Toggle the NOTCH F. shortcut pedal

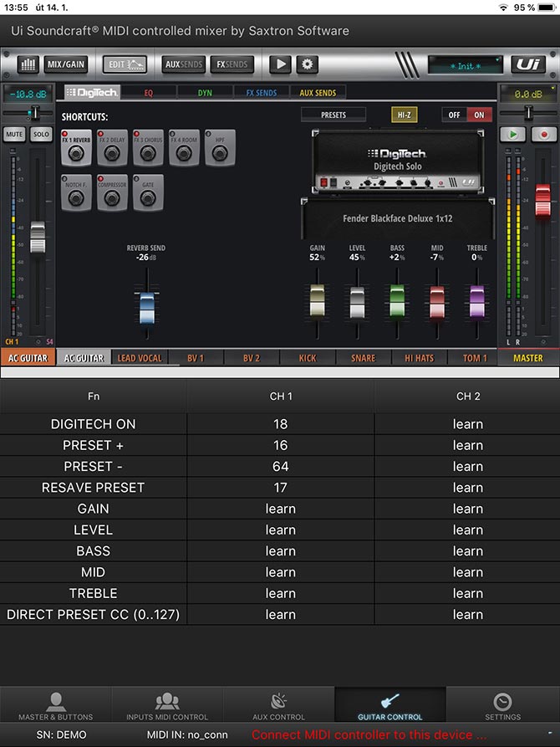pos(76,192)
